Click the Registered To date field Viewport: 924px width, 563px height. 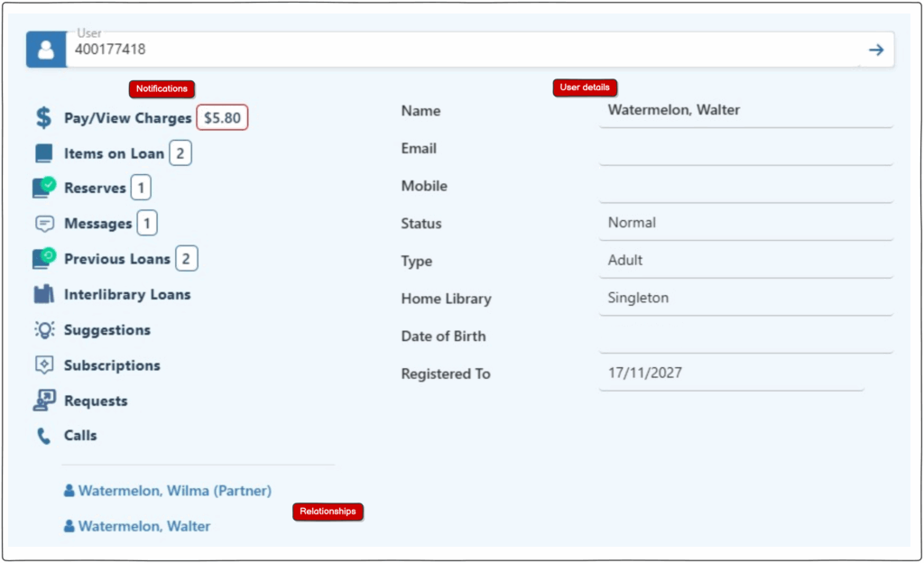(x=731, y=374)
